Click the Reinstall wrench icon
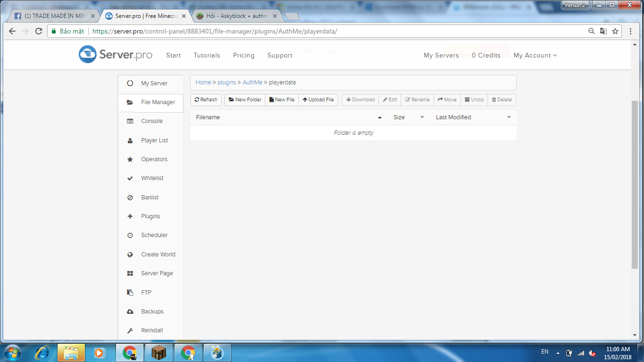This screenshot has width=644, height=362. [x=130, y=330]
